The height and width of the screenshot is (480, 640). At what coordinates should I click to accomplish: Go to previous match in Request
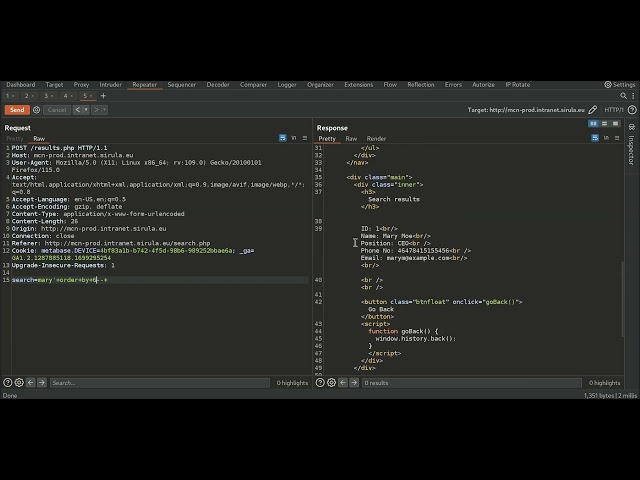tap(31, 383)
